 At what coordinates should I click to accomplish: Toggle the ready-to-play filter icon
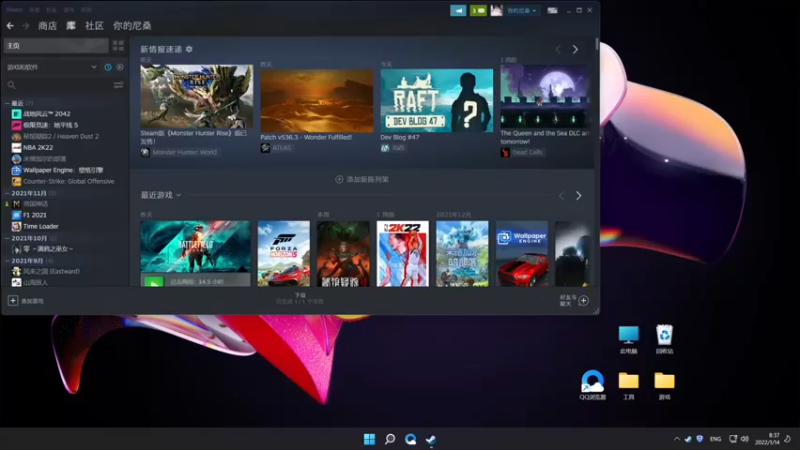tap(120, 67)
